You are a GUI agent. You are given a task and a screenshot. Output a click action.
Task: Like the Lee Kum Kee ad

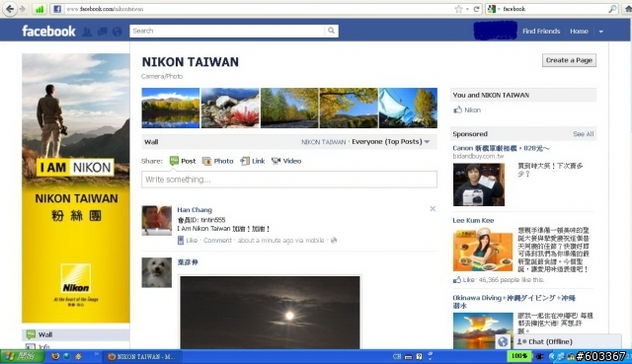[468, 279]
